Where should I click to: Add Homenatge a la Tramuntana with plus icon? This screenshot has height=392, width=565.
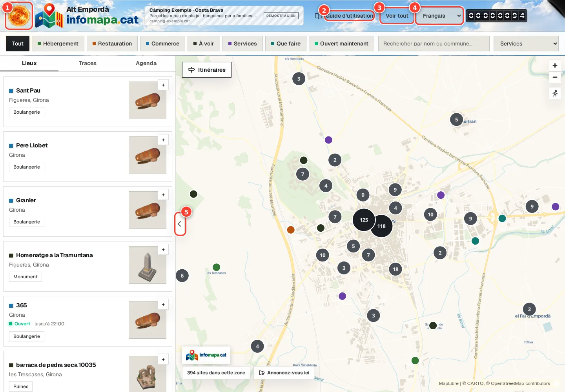[x=163, y=250]
